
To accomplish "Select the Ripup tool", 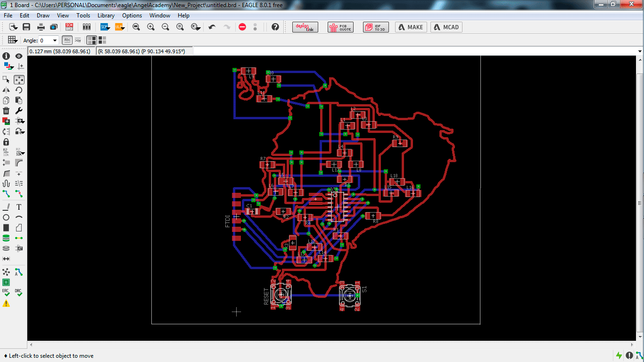I will pos(19,194).
